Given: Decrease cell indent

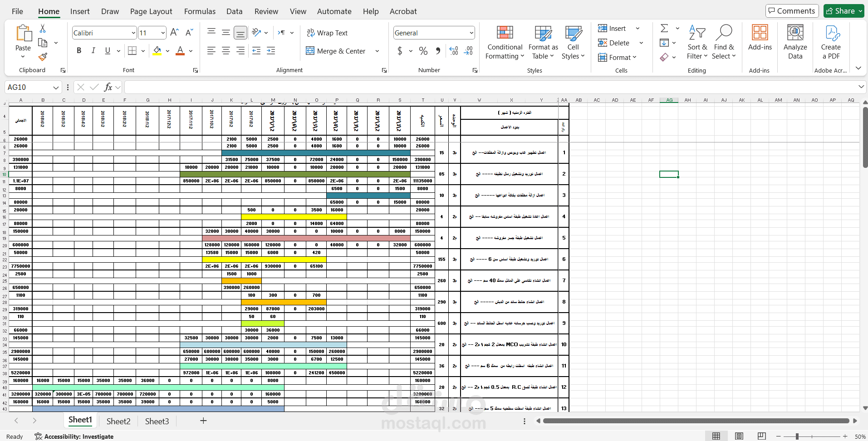Looking at the screenshot, I should click(256, 51).
